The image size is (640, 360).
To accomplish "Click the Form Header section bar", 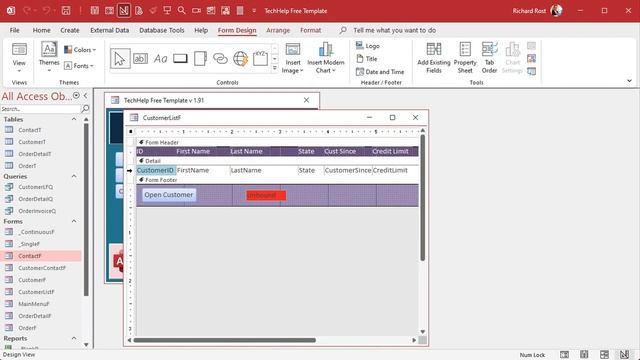I will [277, 142].
